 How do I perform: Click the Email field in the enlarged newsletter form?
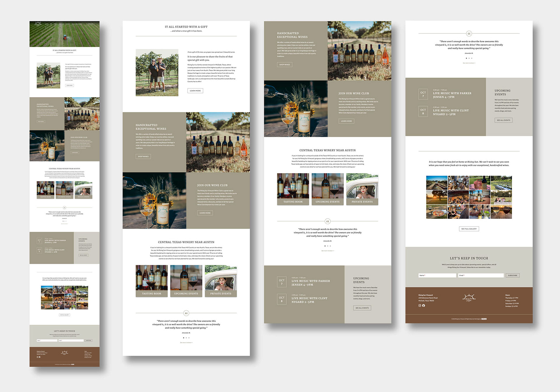coord(481,275)
